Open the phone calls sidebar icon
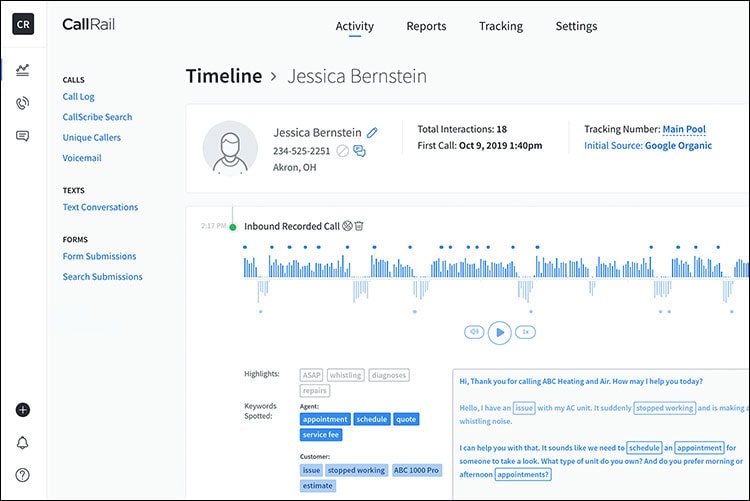The image size is (750, 501). click(22, 103)
